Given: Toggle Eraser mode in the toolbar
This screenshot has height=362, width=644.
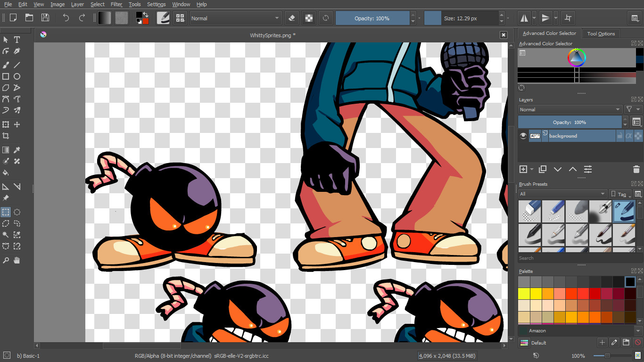Looking at the screenshot, I should (x=291, y=18).
